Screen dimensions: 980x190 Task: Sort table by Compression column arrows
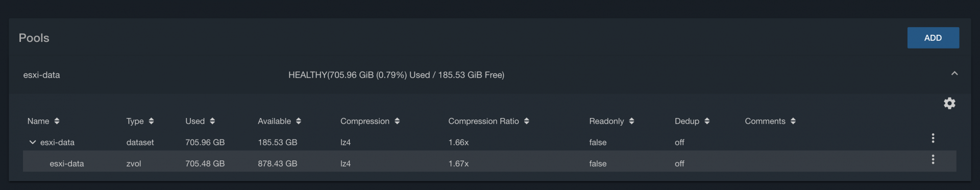397,121
